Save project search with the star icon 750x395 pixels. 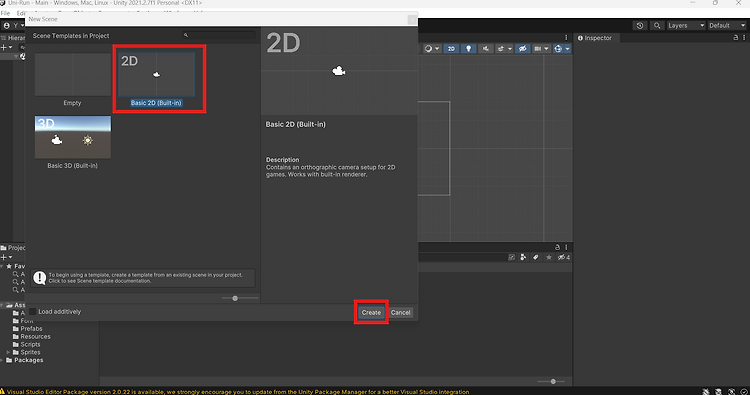549,257
